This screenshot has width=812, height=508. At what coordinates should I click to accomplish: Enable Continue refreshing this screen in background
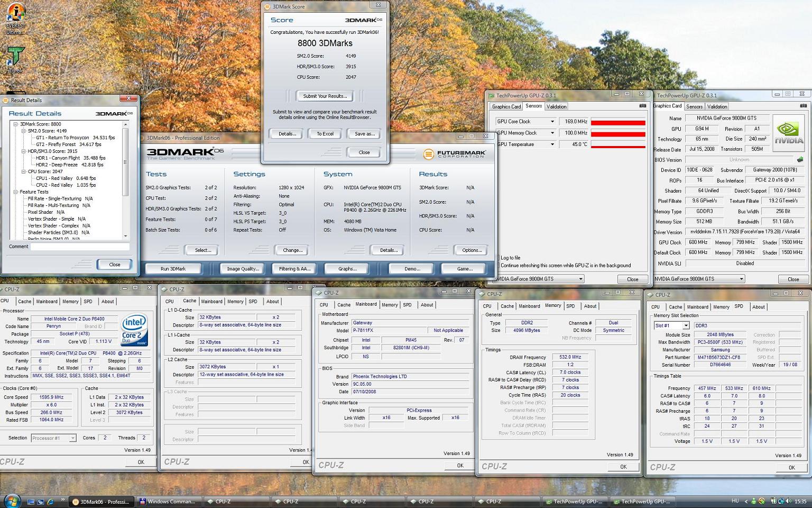(497, 265)
